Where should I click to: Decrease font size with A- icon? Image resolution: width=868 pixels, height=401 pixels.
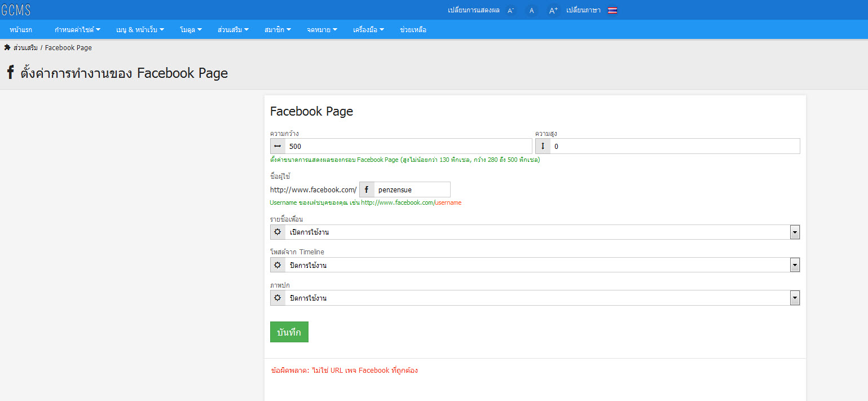[x=510, y=10]
